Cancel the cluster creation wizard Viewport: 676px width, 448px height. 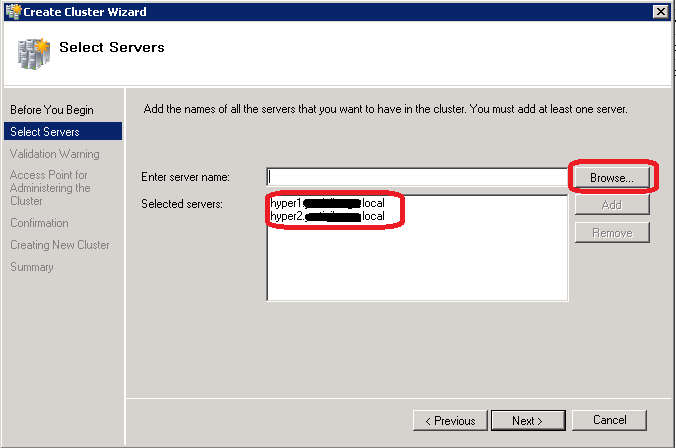point(609,420)
